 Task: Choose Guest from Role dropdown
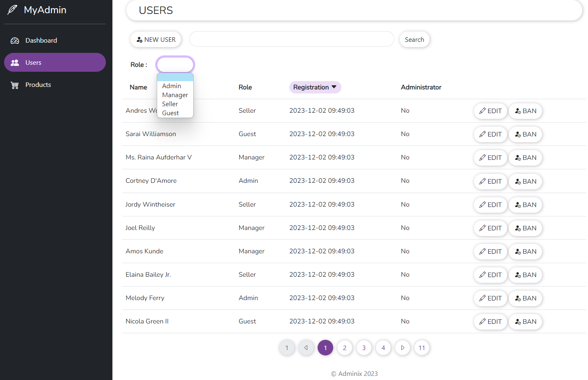coord(175,113)
